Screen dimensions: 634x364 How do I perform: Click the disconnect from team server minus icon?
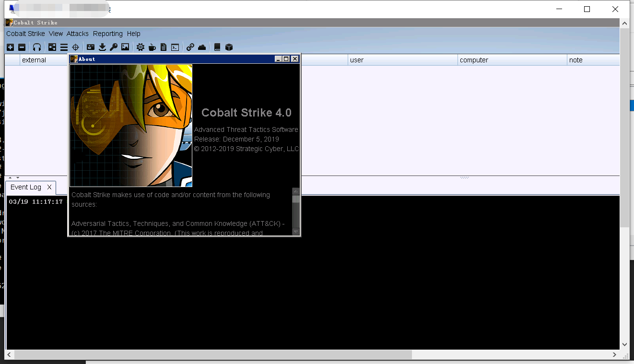[x=22, y=47]
